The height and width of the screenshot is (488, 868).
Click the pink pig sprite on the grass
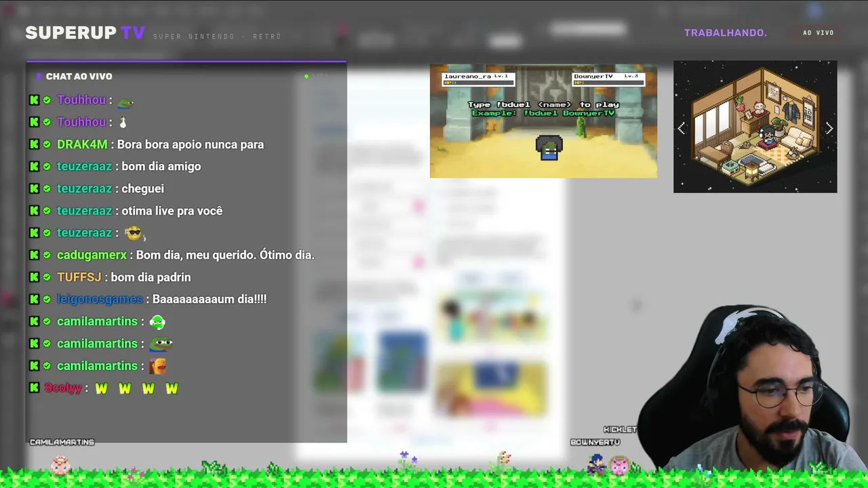coord(619,465)
